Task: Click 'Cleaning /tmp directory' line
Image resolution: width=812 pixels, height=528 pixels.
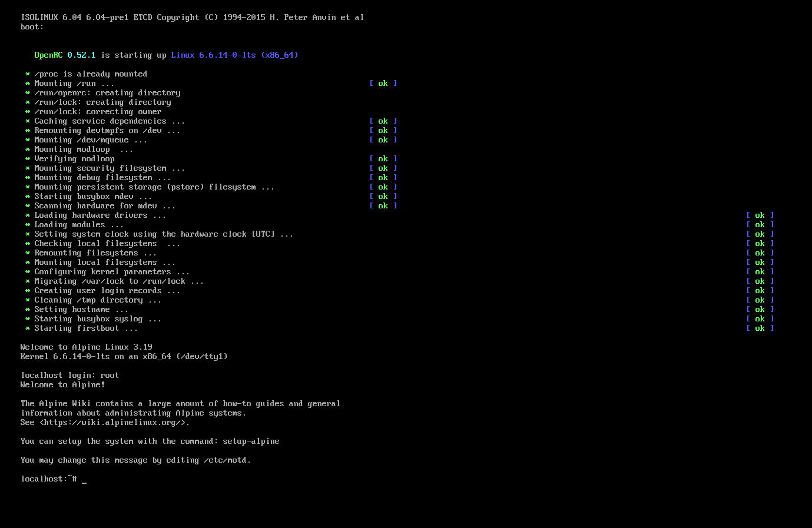Action: click(x=98, y=300)
